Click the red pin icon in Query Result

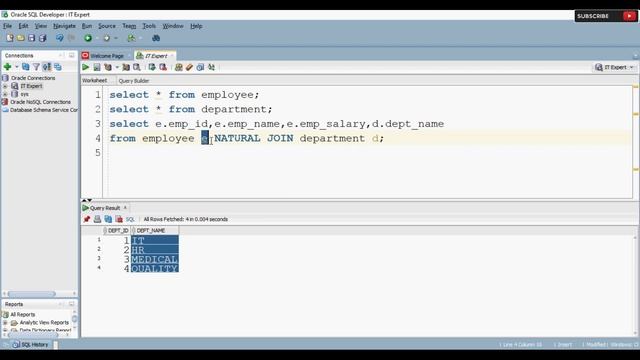87,219
